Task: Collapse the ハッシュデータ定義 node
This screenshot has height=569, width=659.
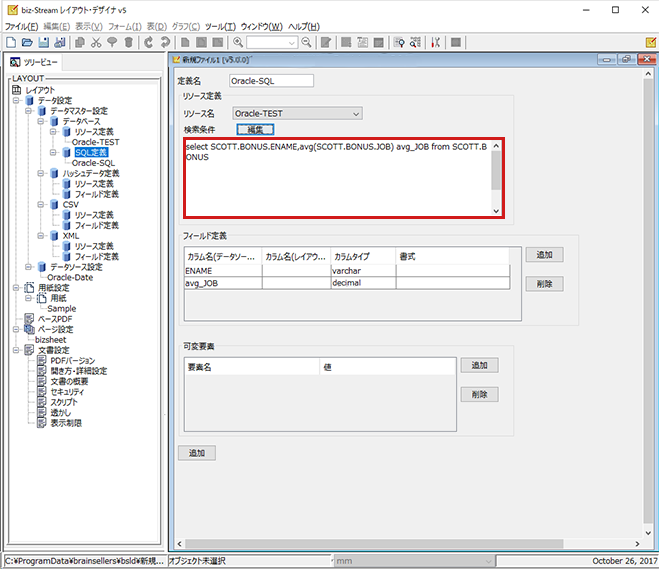Action: point(41,173)
